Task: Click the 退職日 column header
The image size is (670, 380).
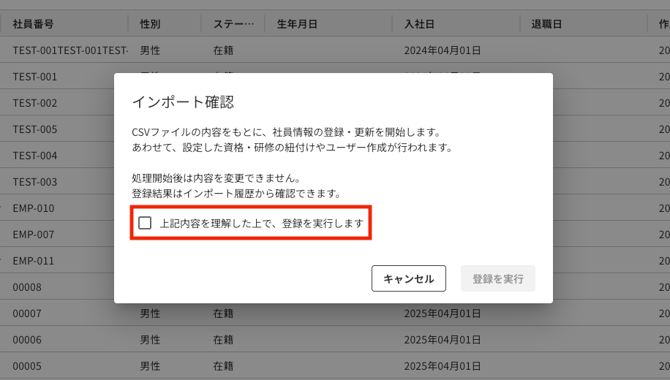Action: [x=546, y=24]
